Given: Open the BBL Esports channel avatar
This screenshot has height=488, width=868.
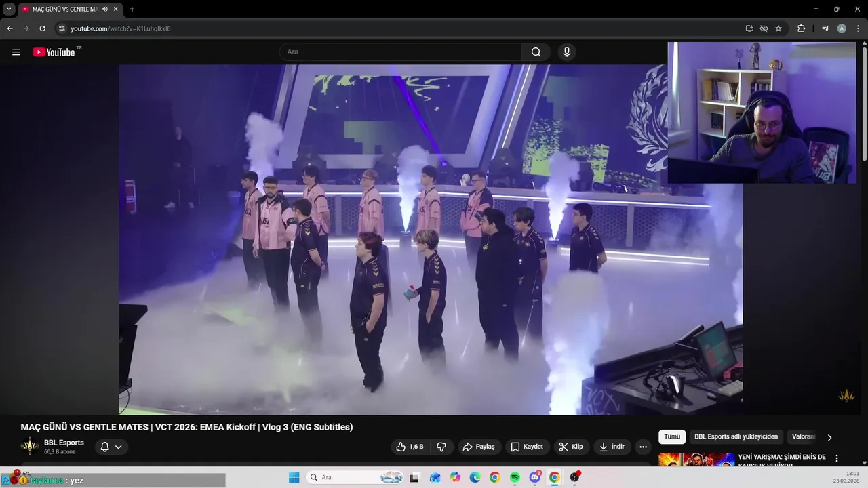Looking at the screenshot, I should click(x=29, y=447).
